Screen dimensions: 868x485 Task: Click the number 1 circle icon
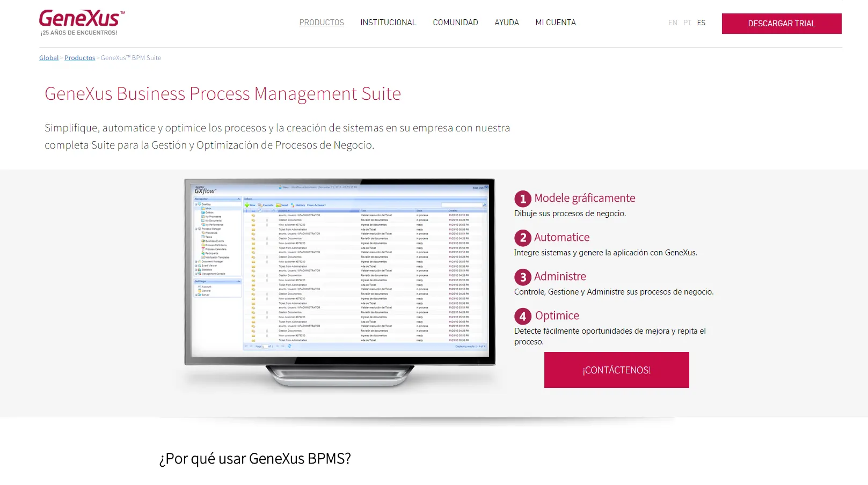(522, 199)
